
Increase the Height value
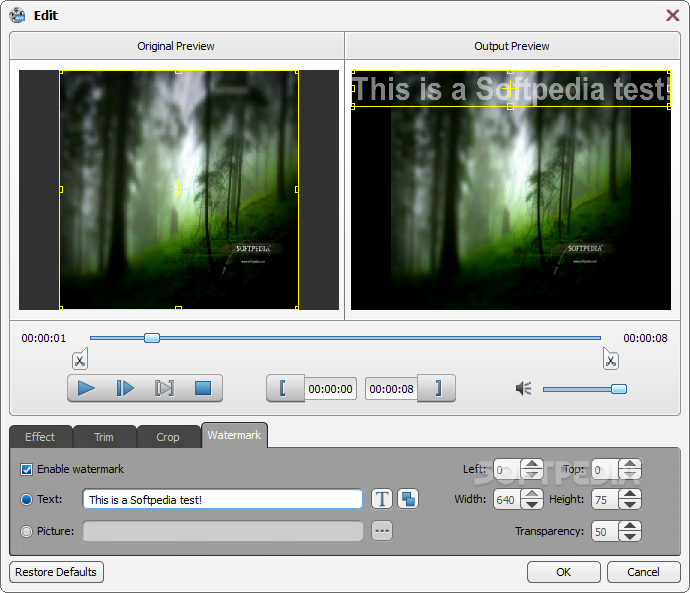tap(630, 494)
